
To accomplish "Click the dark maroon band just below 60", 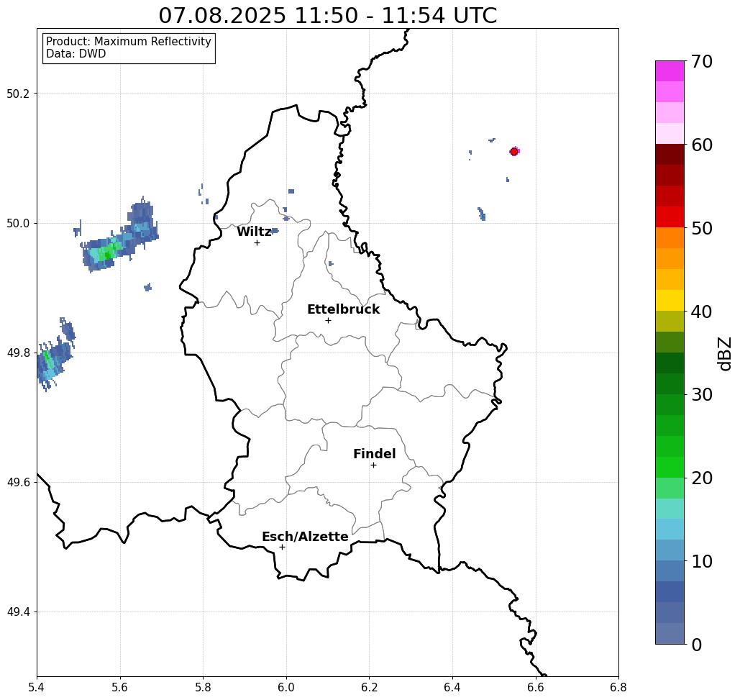I will coord(670,155).
